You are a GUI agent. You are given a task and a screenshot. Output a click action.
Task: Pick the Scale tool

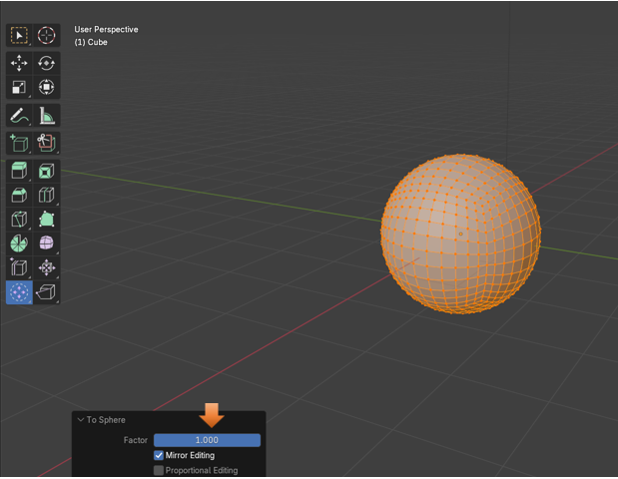[19, 88]
